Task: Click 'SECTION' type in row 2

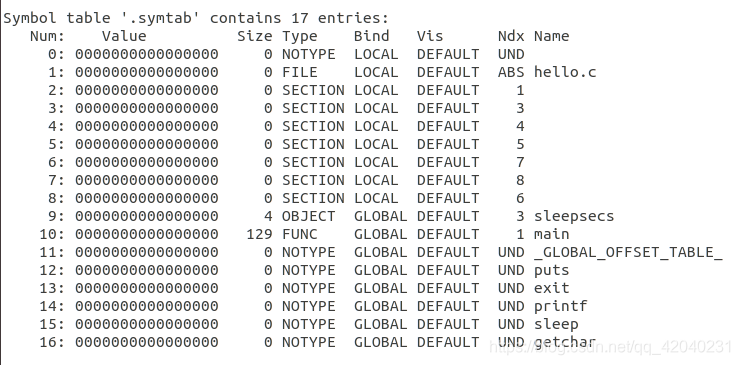Action: click(x=313, y=90)
